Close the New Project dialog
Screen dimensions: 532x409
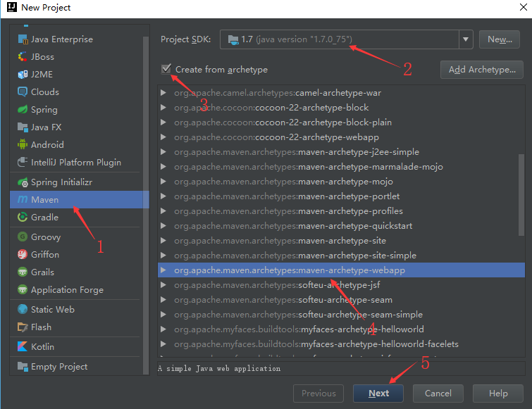pos(523,7)
